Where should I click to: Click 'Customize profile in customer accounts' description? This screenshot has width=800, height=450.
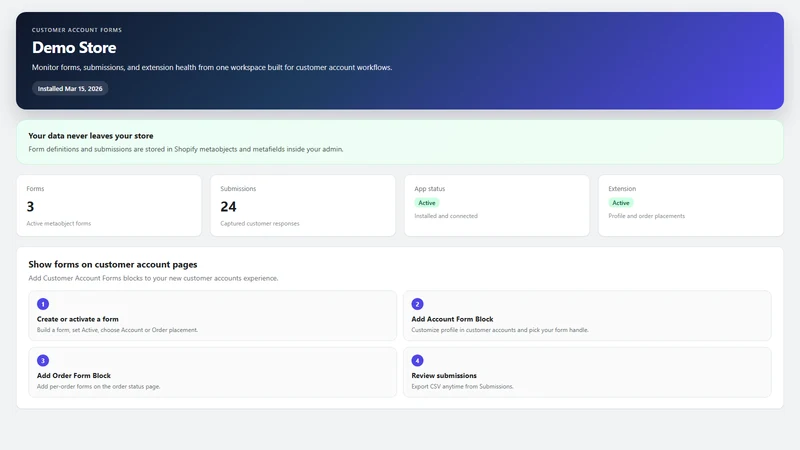coord(500,330)
